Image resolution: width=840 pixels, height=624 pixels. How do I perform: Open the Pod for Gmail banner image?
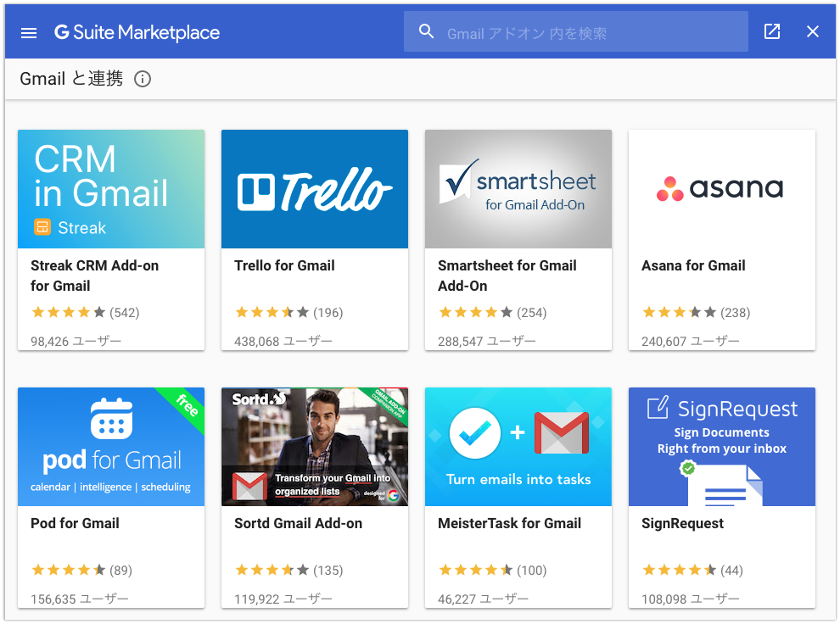pos(111,447)
